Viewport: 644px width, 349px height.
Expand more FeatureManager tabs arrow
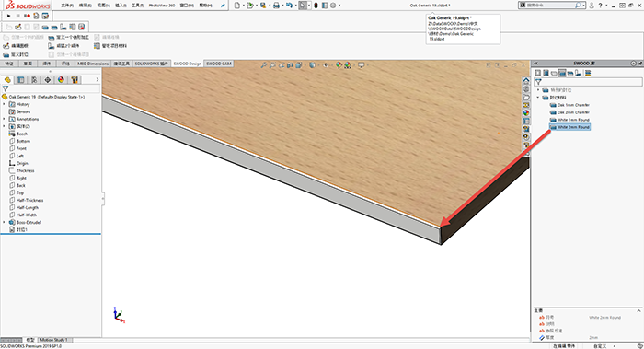98,80
